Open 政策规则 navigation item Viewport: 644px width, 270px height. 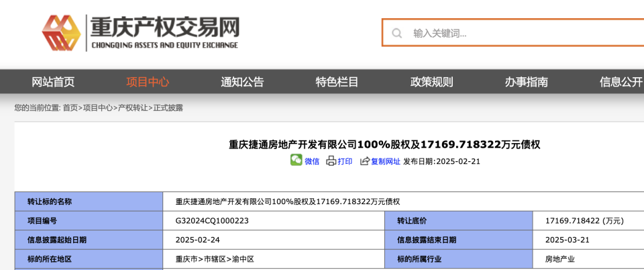[431, 82]
